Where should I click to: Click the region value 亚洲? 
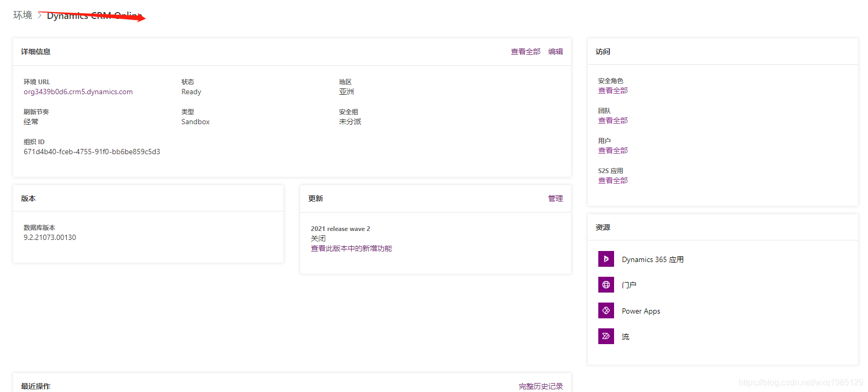click(x=346, y=92)
